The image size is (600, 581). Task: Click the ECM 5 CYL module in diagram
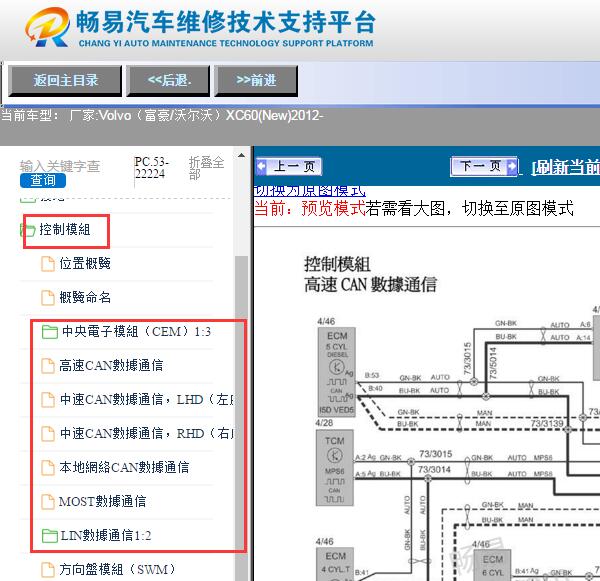pos(337,372)
